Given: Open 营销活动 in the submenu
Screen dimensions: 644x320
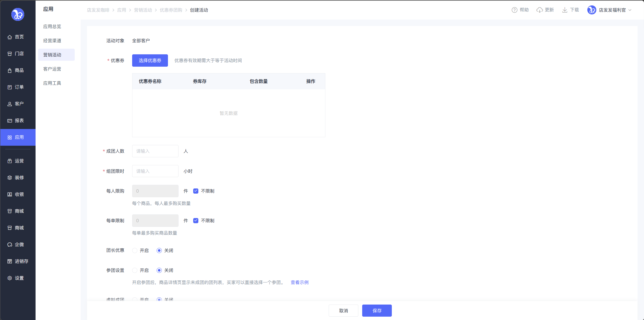Looking at the screenshot, I should (x=52, y=55).
